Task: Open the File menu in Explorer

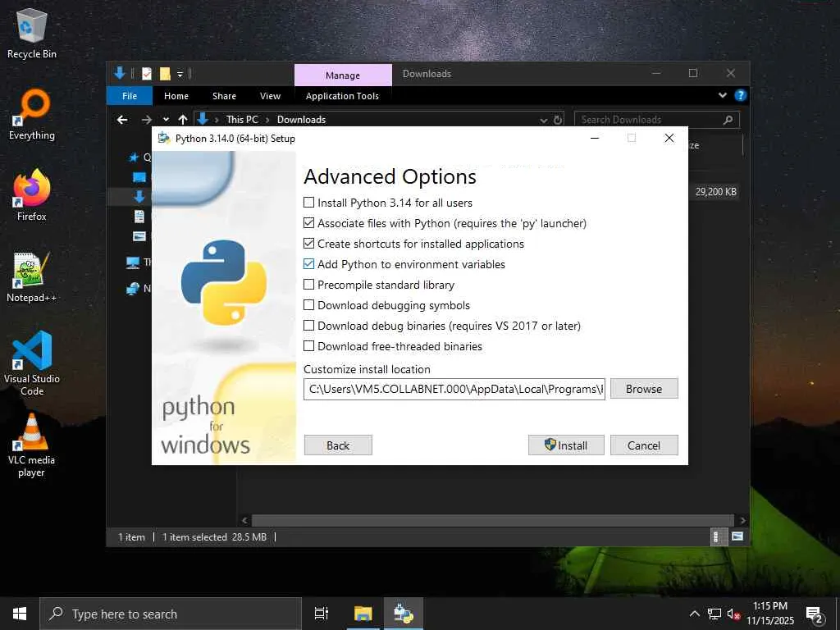Action: pyautogui.click(x=130, y=96)
